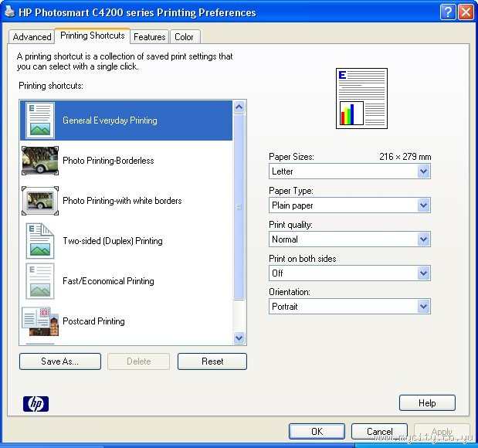Close the Printing Preferences dialog
Screen dimensions: 478x448
tap(466, 12)
